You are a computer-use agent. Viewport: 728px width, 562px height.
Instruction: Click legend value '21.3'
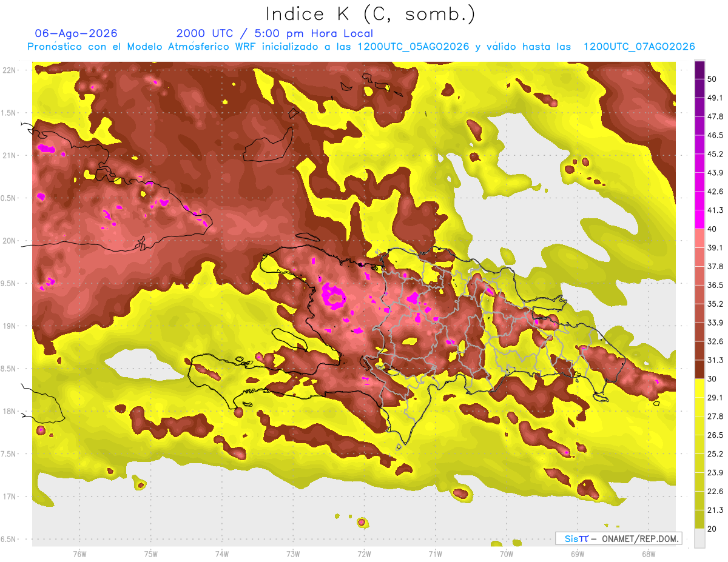[x=715, y=510]
